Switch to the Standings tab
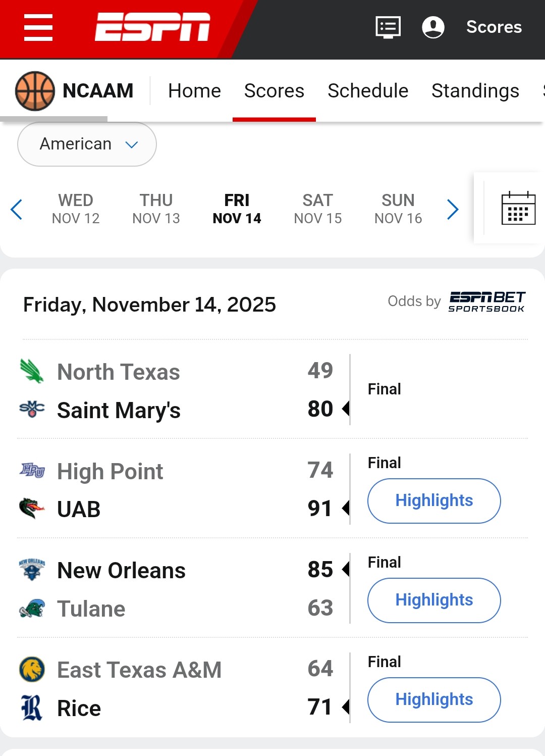This screenshot has width=545, height=756. (x=475, y=91)
